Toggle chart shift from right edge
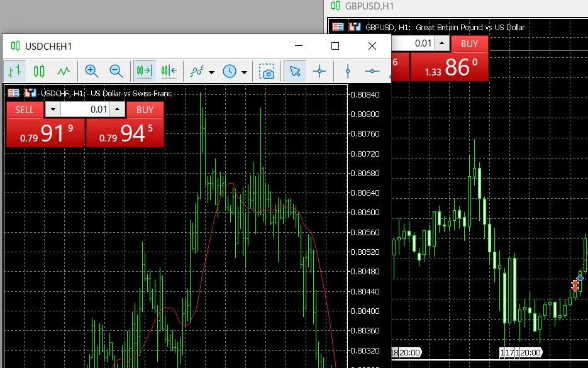Viewport: 588px width, 368px height. pos(169,71)
